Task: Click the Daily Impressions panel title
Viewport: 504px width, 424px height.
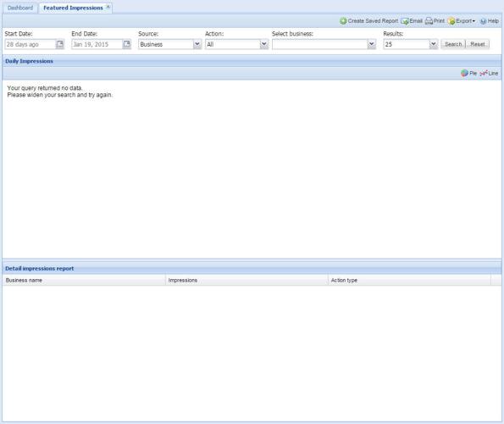Action: coord(30,61)
